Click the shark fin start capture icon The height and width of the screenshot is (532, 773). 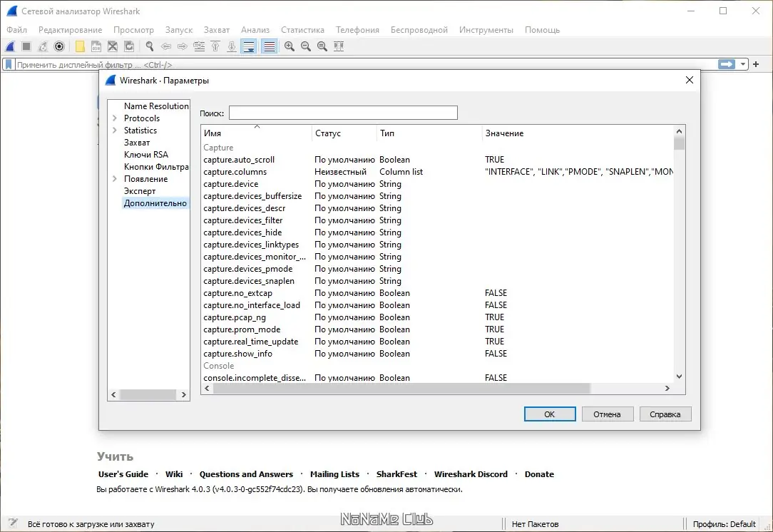coord(11,46)
